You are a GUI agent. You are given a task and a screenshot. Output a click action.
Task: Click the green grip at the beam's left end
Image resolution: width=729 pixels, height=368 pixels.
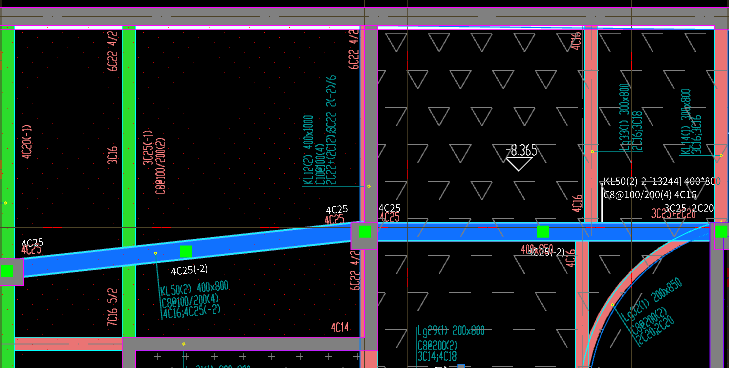7,271
